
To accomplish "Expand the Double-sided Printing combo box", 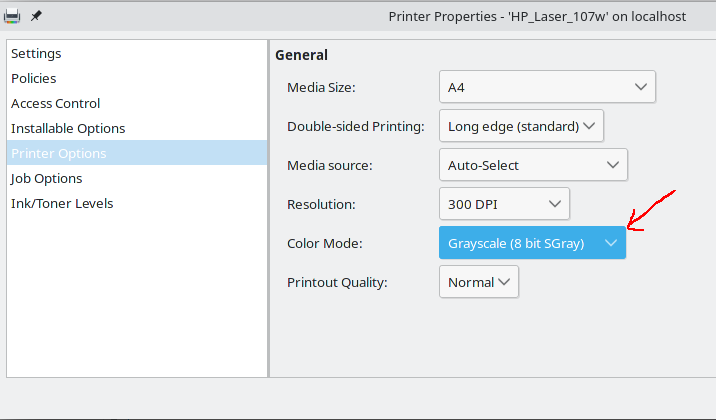I will 521,126.
